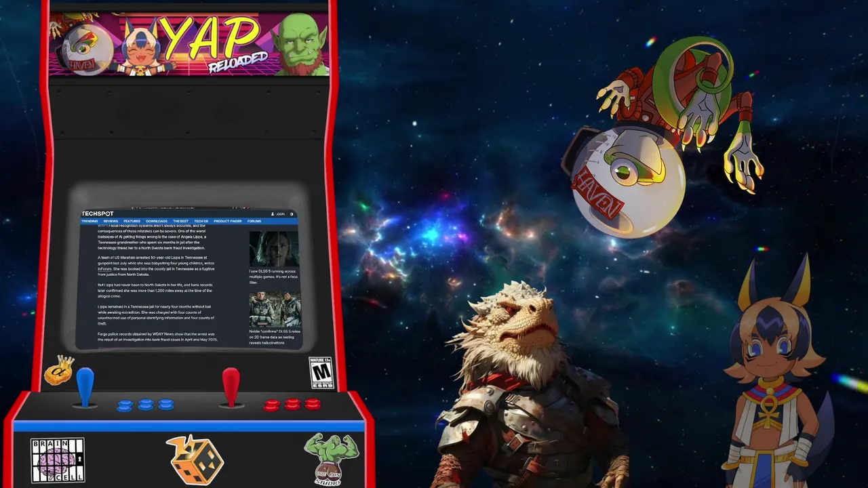
Task: Open the Trending nav item
Action: tap(90, 221)
